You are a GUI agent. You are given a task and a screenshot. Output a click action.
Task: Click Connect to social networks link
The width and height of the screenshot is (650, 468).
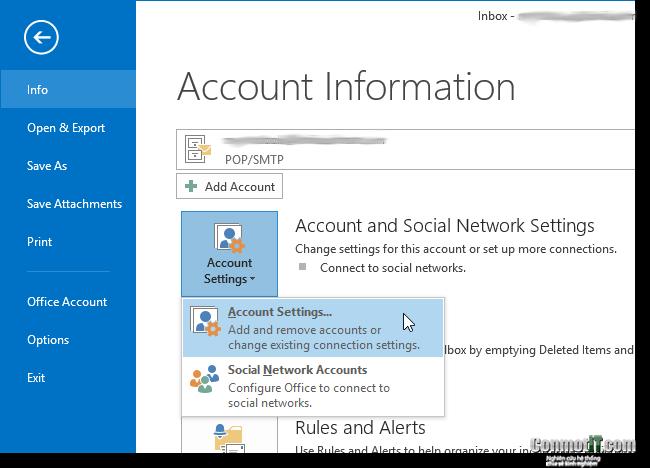point(393,268)
